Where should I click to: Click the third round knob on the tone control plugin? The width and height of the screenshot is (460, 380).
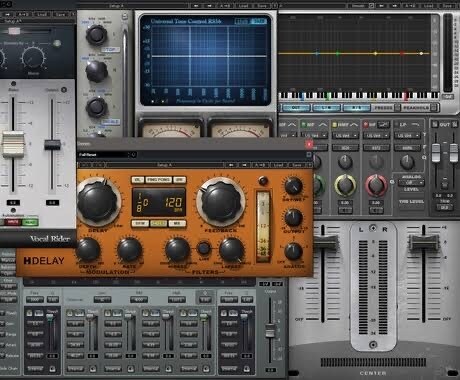pos(96,107)
